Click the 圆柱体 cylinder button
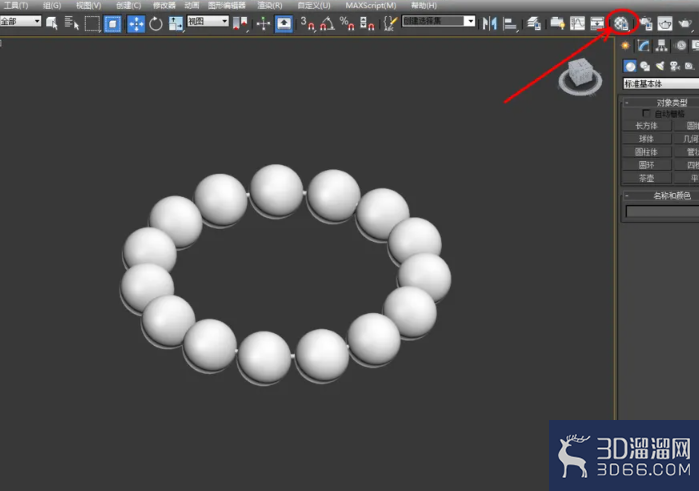Screen dimensions: 699x491 coord(646,152)
